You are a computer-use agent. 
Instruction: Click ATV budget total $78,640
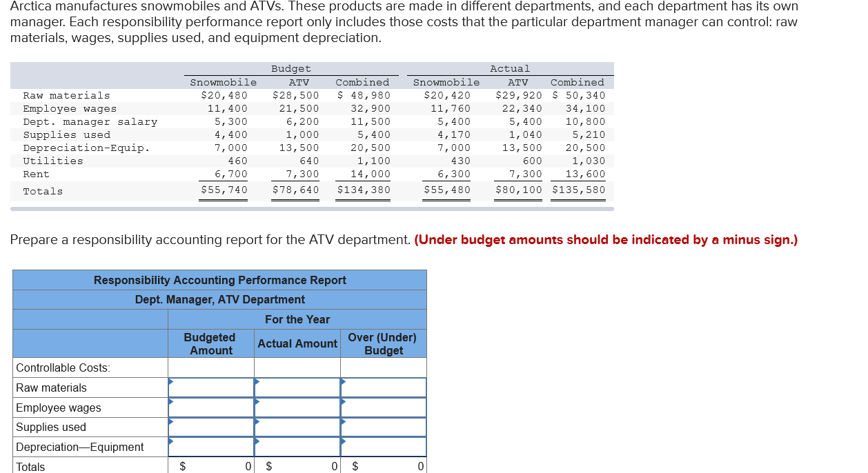tap(296, 190)
